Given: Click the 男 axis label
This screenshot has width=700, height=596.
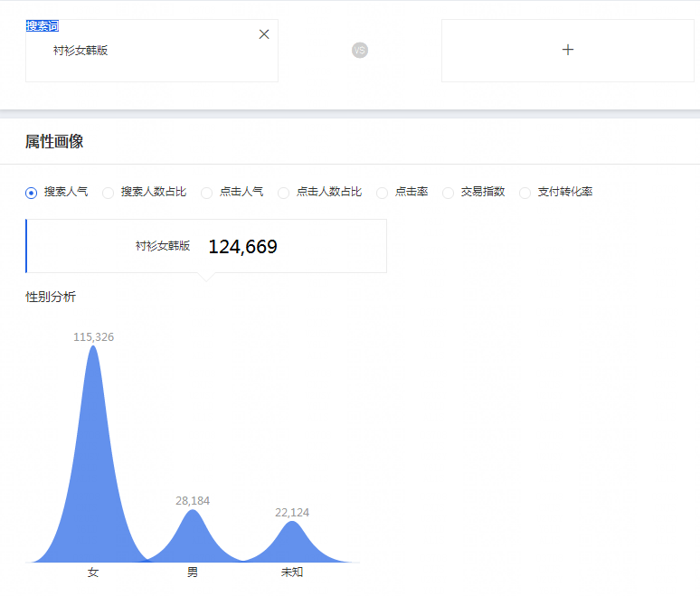Looking at the screenshot, I should (x=193, y=572).
